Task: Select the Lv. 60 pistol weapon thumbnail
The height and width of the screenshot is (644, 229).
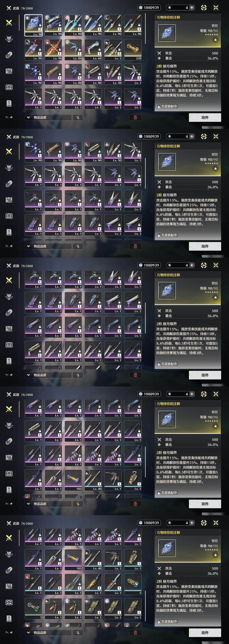Action: (x=93, y=50)
